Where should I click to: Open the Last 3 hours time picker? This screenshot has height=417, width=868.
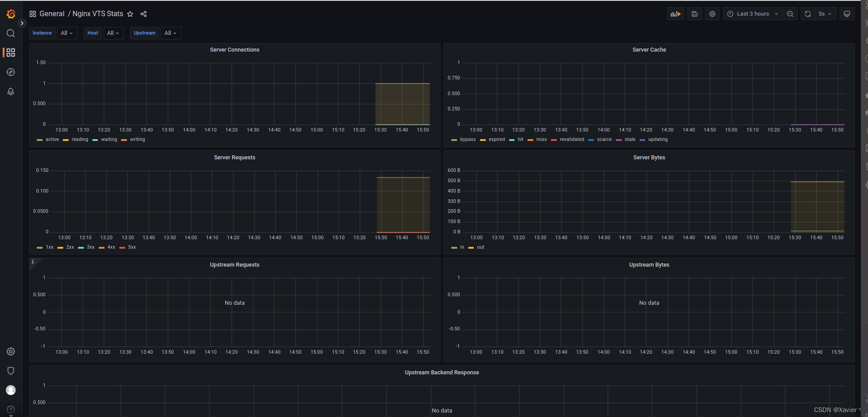pyautogui.click(x=753, y=14)
